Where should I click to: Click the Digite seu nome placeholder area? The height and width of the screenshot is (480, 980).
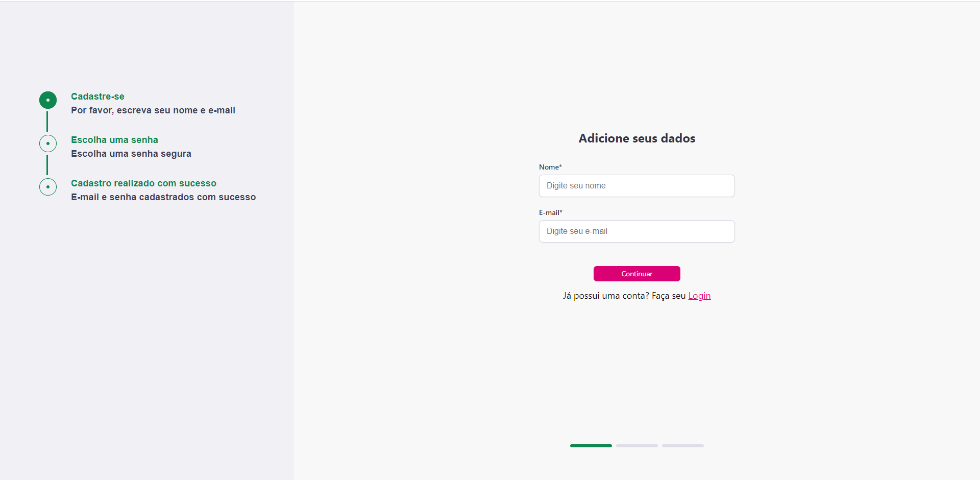(576, 185)
